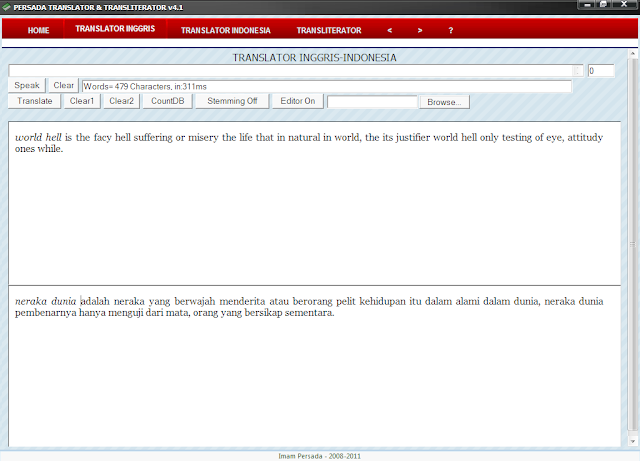Click the Persada app icon in title bar

(6, 7)
